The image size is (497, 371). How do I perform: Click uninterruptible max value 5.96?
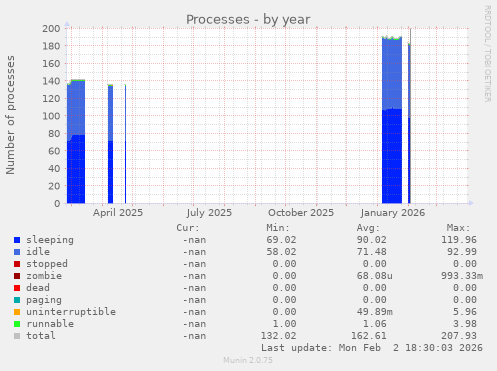click(x=465, y=312)
